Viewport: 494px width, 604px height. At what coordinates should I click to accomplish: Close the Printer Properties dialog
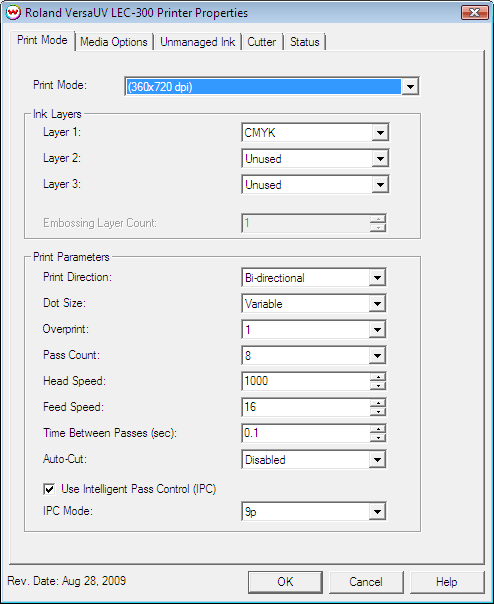(474, 12)
